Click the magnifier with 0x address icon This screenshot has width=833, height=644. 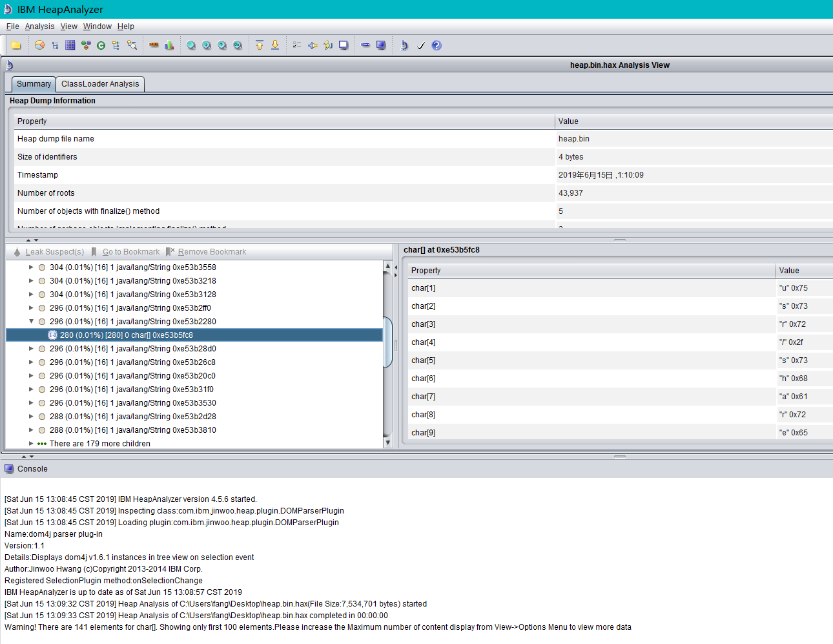pos(238,45)
